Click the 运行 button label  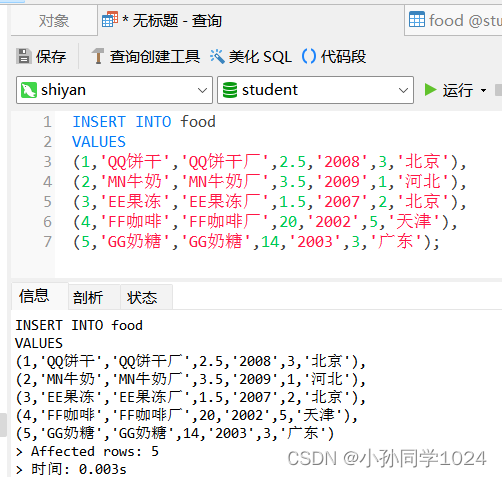458,90
